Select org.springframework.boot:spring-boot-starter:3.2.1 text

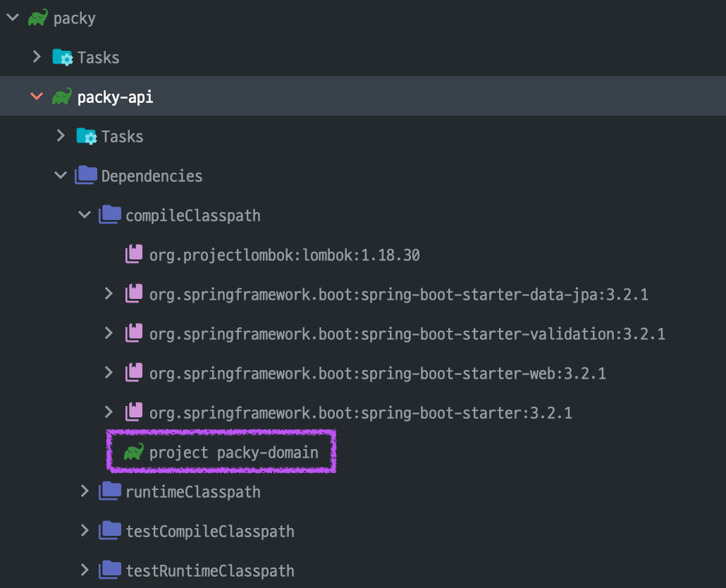(361, 413)
